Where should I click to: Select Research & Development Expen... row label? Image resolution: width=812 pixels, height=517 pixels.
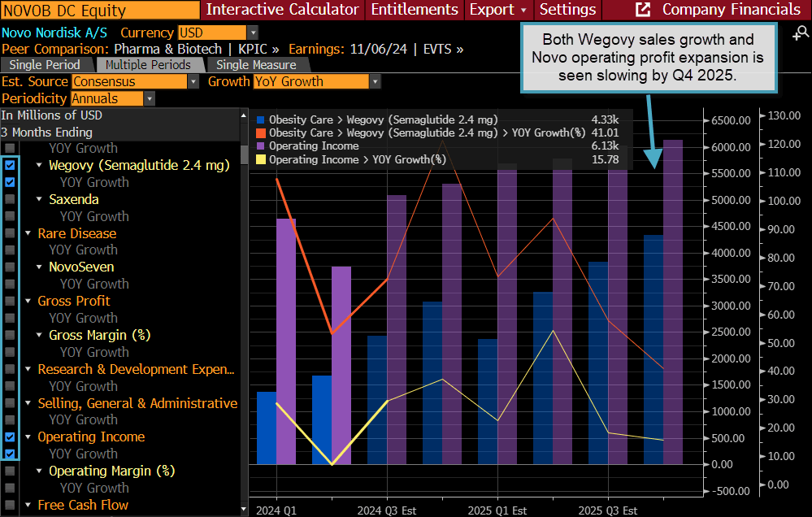click(x=137, y=369)
